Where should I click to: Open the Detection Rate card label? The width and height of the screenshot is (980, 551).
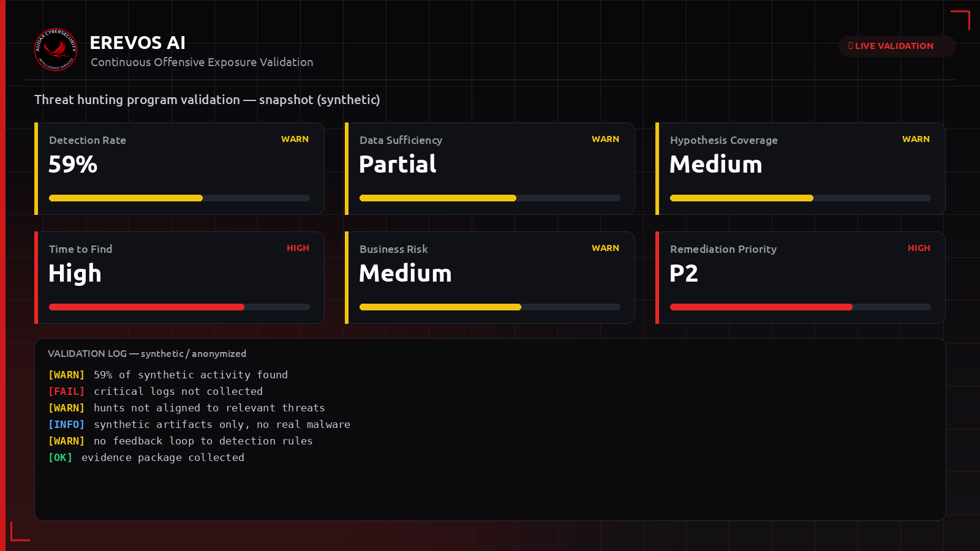pos(88,140)
